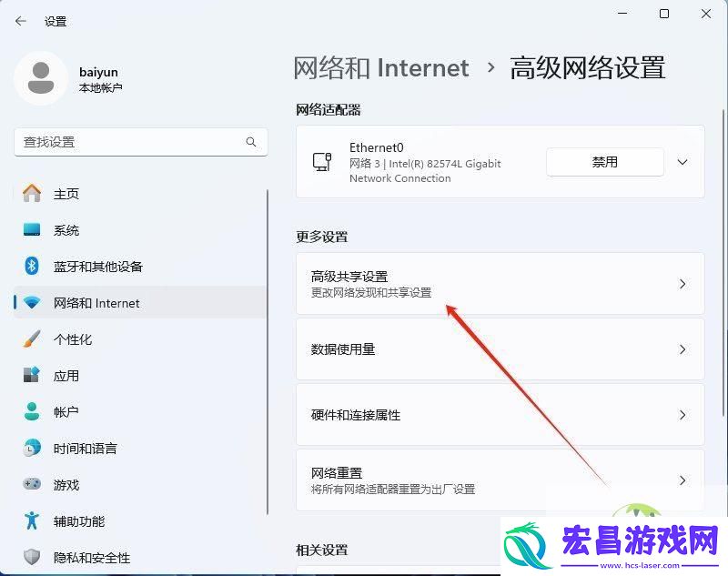Click the System monitor icon
This screenshot has width=728, height=576.
click(x=32, y=229)
